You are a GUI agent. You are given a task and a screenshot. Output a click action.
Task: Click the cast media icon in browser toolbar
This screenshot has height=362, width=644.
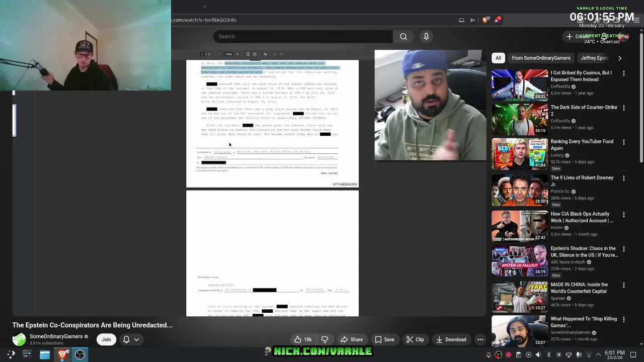pyautogui.click(x=461, y=20)
